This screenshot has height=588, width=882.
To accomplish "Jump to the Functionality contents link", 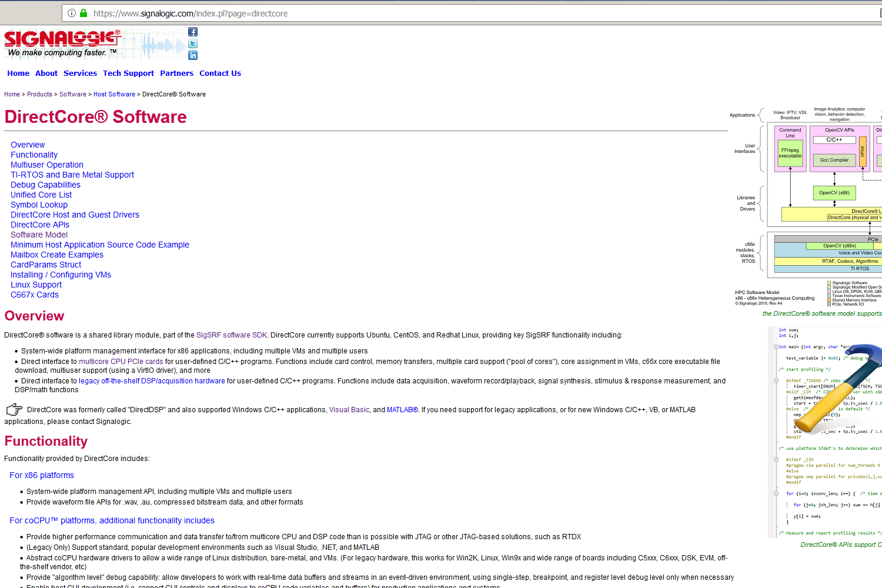I will 34,155.
